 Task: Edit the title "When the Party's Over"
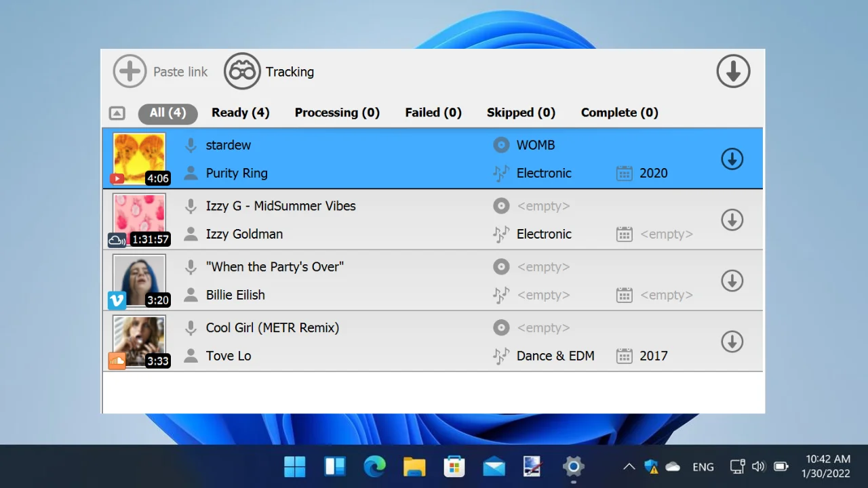[x=275, y=267]
